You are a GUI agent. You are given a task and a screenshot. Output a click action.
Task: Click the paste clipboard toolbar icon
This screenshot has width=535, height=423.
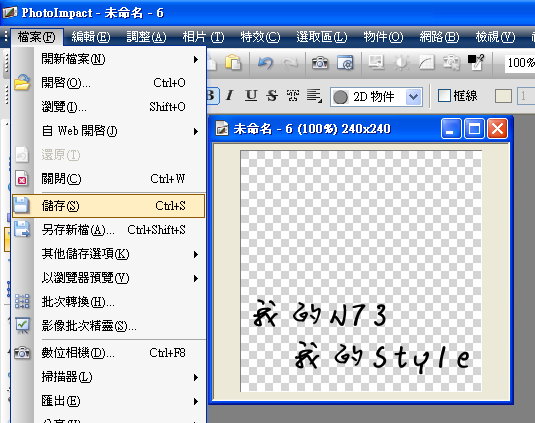[233, 62]
